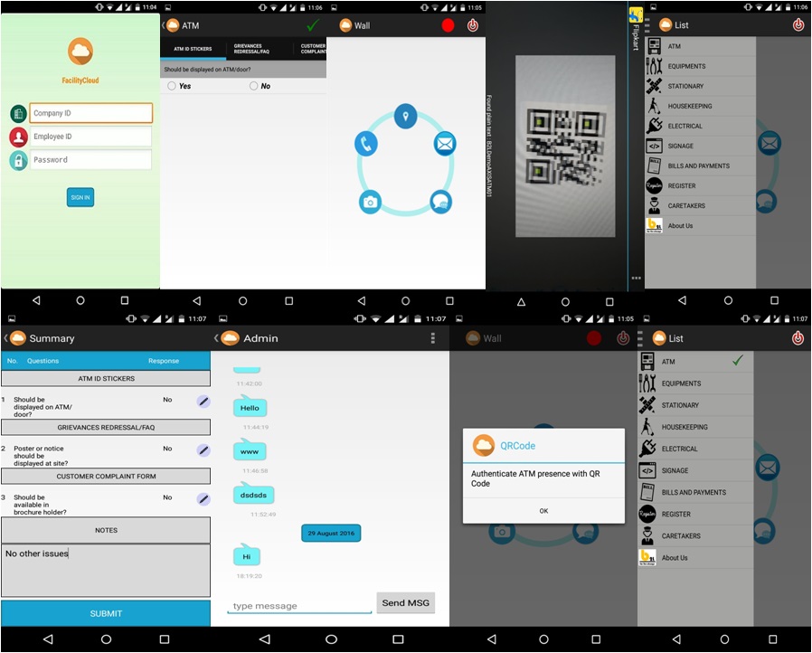Tap the green check mark in ATM title bar
Image resolution: width=812 pixels, height=653 pixels.
(x=313, y=25)
